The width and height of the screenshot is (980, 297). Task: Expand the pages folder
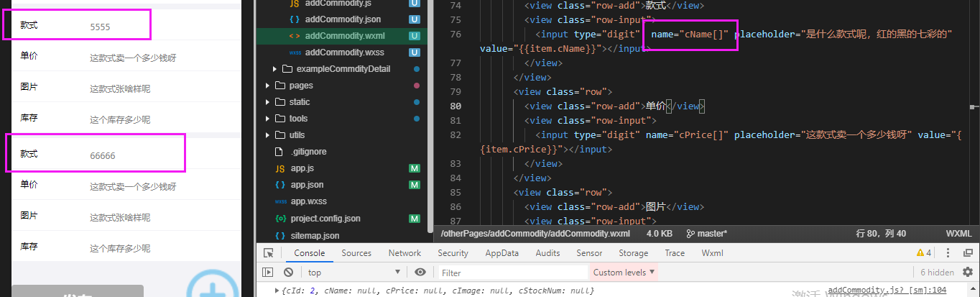pyautogui.click(x=268, y=86)
